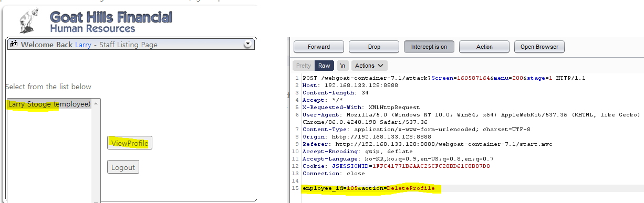
Task: Toggle the Intercept is on button
Action: coord(429,47)
